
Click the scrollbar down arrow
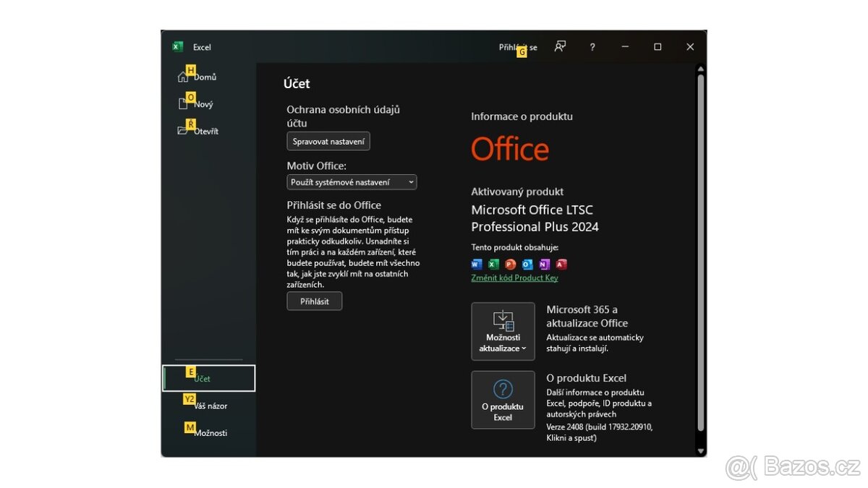tap(700, 450)
